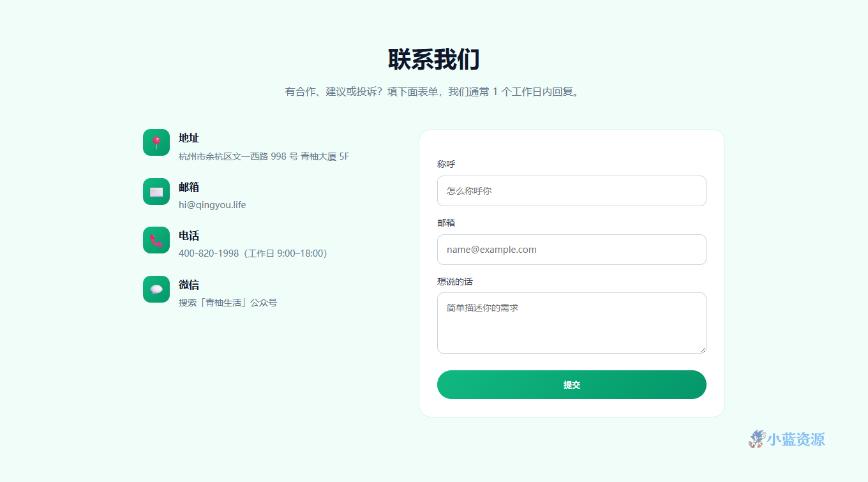Click the 邮箱 label above email field
Screen dimensions: 868x482
(x=446, y=223)
